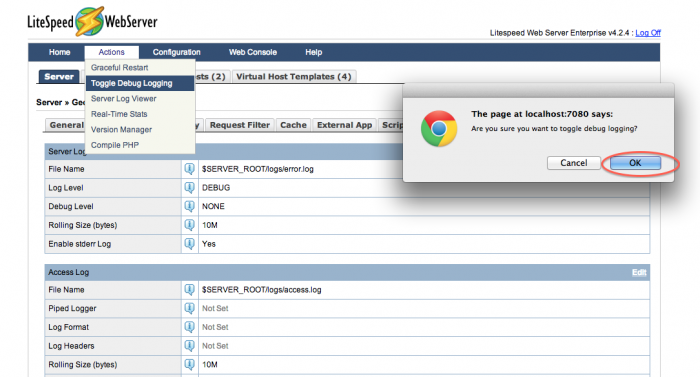Open the Request Filter sub-tab

coord(240,125)
